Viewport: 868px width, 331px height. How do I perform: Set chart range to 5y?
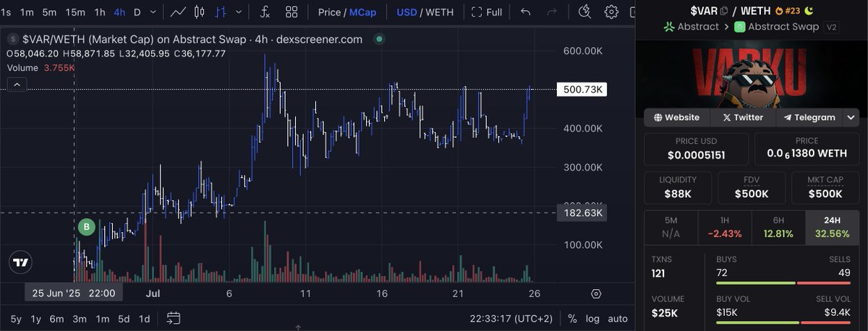[15, 318]
